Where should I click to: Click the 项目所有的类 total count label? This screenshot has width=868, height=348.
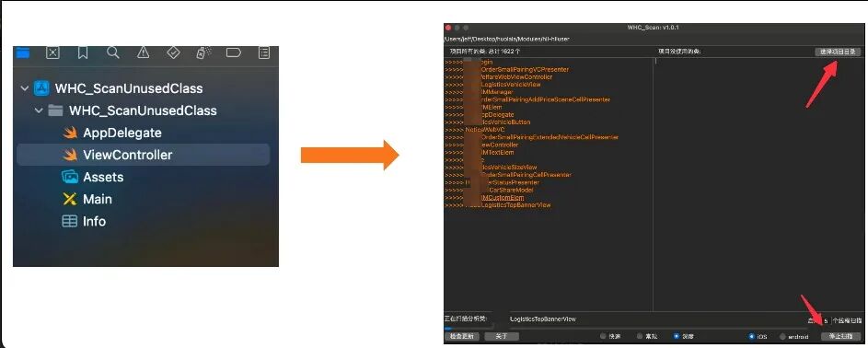[x=485, y=51]
